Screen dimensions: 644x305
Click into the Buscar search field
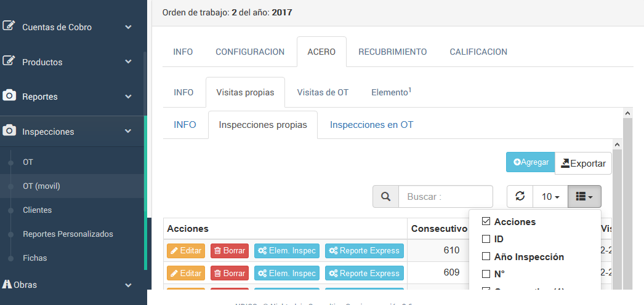point(445,197)
